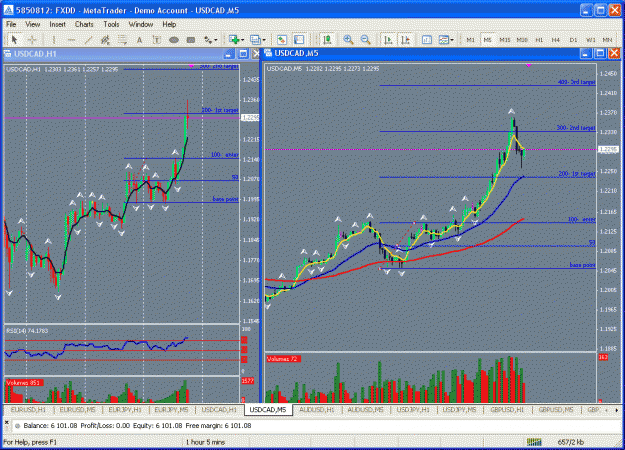The image size is (625, 450).
Task: Open the Tools menu
Action: 111,24
